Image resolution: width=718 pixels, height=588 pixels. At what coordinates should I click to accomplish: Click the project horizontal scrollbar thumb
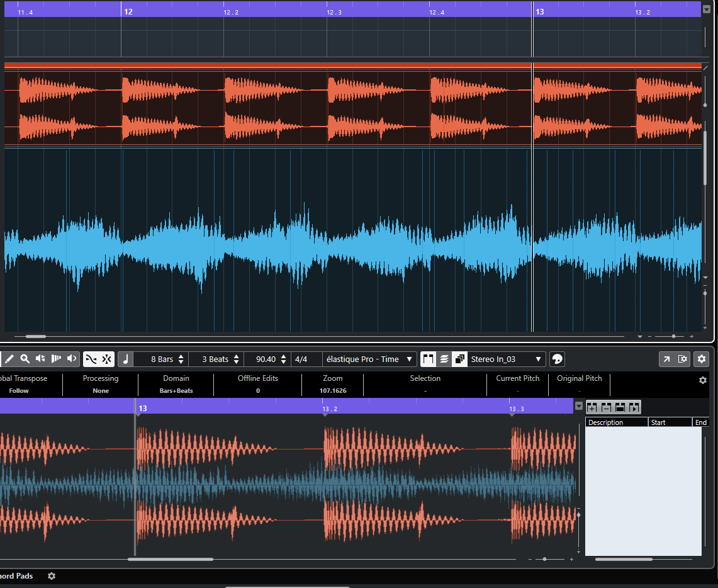[x=36, y=337]
